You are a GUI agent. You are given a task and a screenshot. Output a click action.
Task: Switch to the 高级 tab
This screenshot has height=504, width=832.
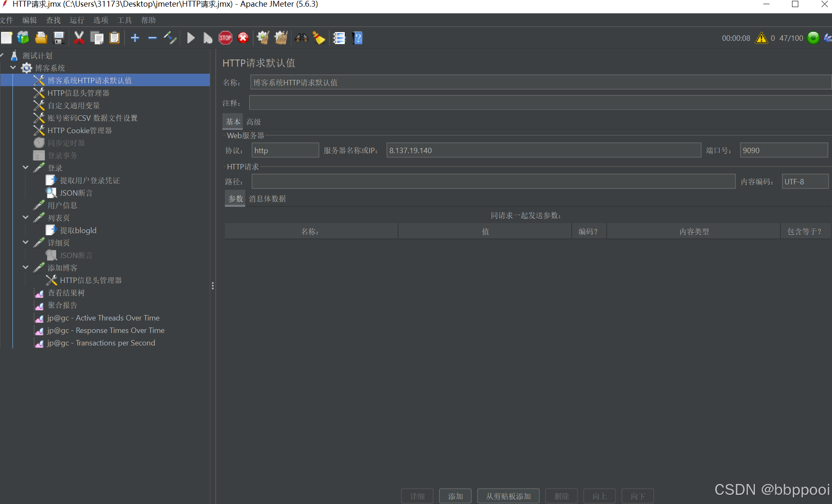pyautogui.click(x=253, y=122)
